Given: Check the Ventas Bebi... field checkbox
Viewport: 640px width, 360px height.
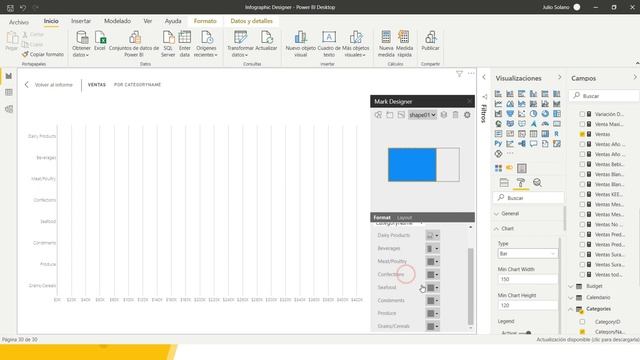Looking at the screenshot, I should point(582,164).
